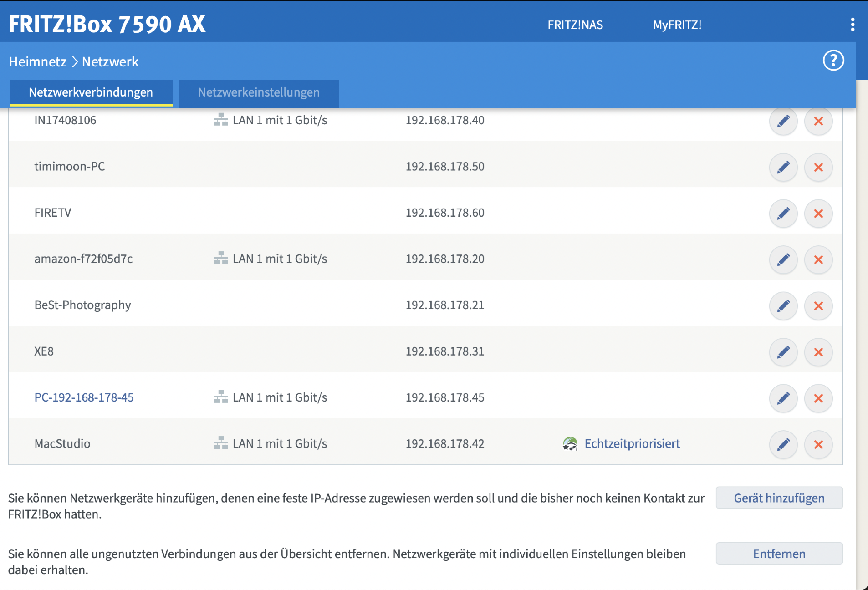The image size is (868, 590).
Task: Edit the MacStudio device entry
Action: [783, 444]
